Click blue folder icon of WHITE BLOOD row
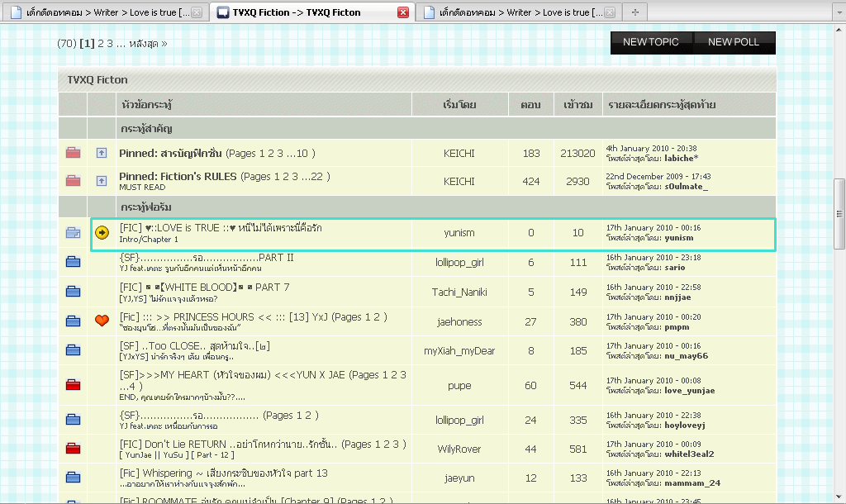Image resolution: width=846 pixels, height=504 pixels. [x=73, y=292]
